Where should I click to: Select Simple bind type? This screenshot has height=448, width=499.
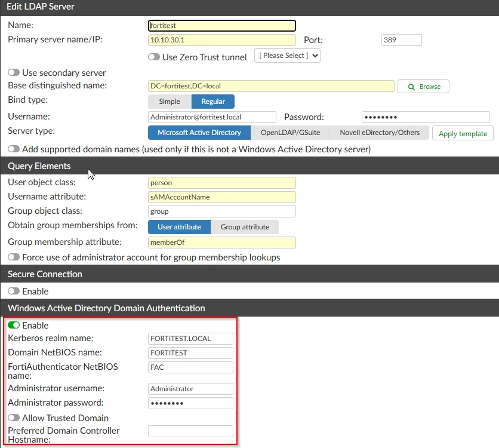pos(170,102)
